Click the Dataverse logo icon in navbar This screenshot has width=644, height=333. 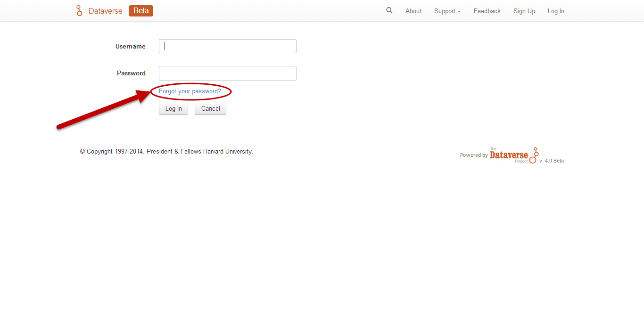tap(79, 11)
